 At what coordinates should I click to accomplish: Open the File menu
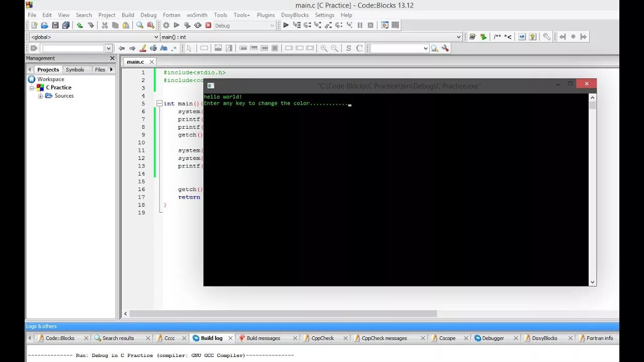click(x=32, y=15)
